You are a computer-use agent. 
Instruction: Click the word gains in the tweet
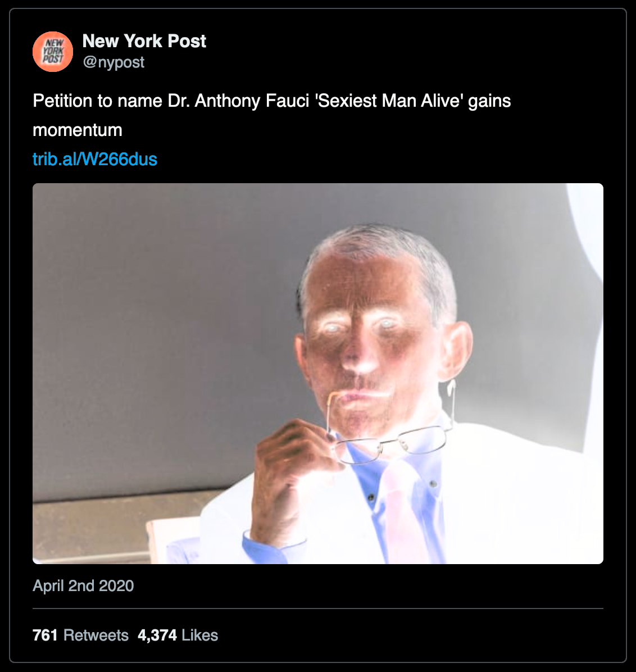[x=489, y=101]
